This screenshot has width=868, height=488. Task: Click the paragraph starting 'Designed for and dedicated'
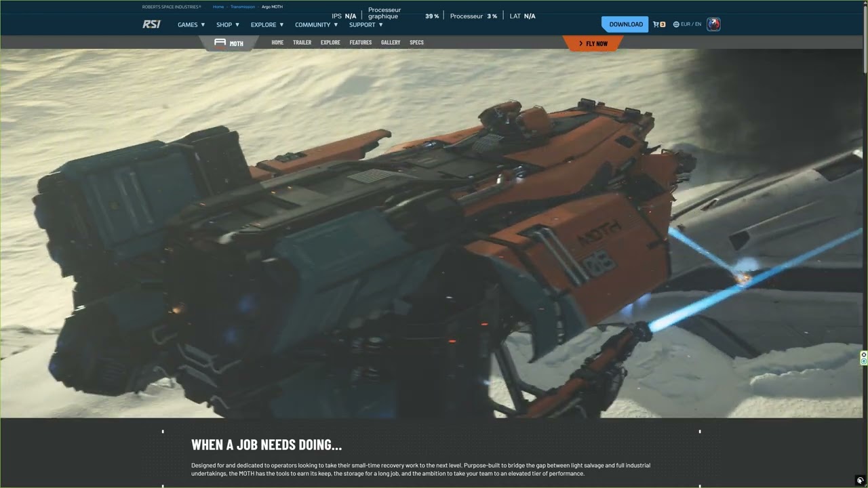[420, 469]
